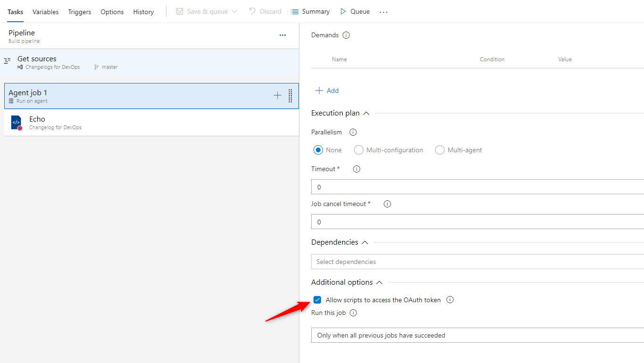This screenshot has width=644, height=363.
Task: Open the Pipeline more options ellipsis
Action: click(x=282, y=35)
